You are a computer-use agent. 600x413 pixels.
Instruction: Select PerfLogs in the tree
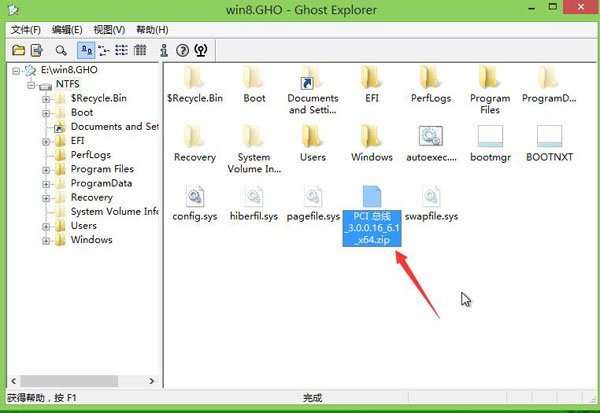91,155
